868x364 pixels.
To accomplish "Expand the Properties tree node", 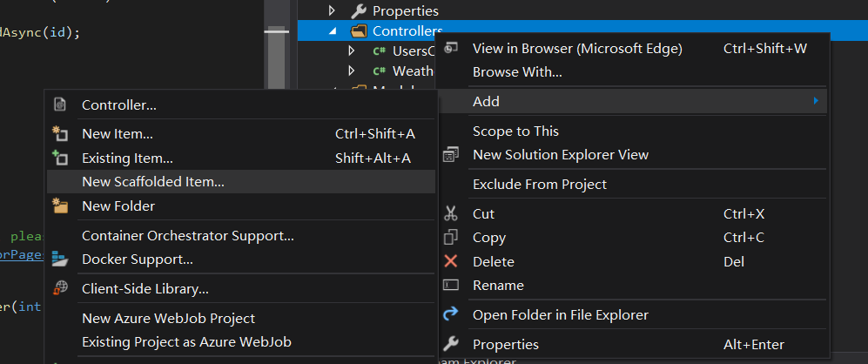I will [332, 10].
